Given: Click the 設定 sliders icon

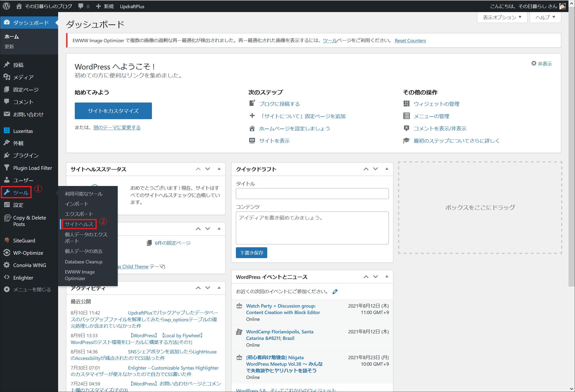Looking at the screenshot, I should tap(7, 205).
